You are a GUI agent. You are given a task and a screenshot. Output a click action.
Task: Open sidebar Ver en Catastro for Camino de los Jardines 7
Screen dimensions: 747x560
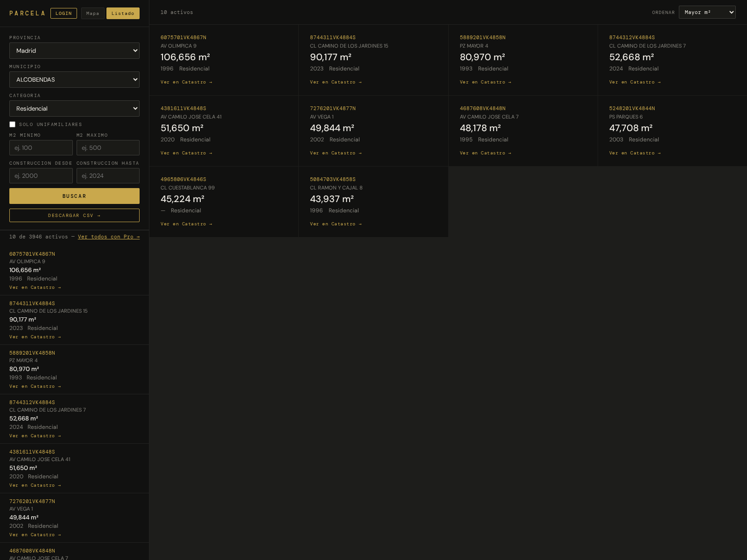pos(35,436)
